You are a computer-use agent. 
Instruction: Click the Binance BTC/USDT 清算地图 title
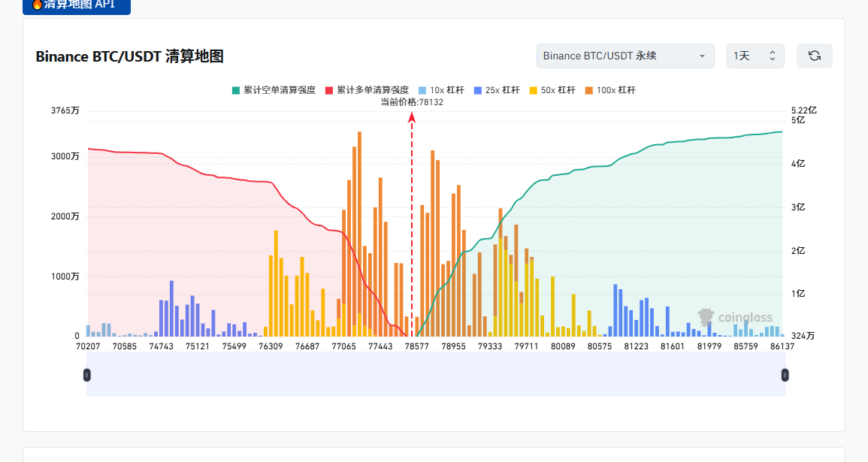click(129, 56)
